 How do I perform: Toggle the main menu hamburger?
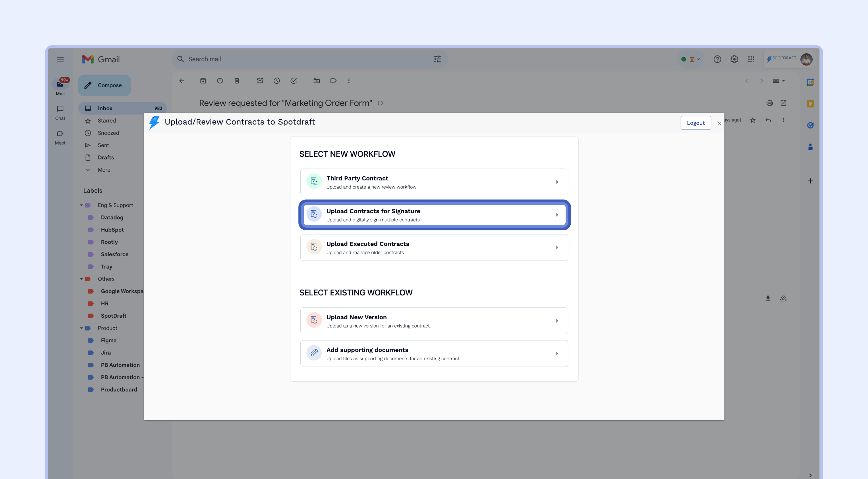tap(60, 59)
